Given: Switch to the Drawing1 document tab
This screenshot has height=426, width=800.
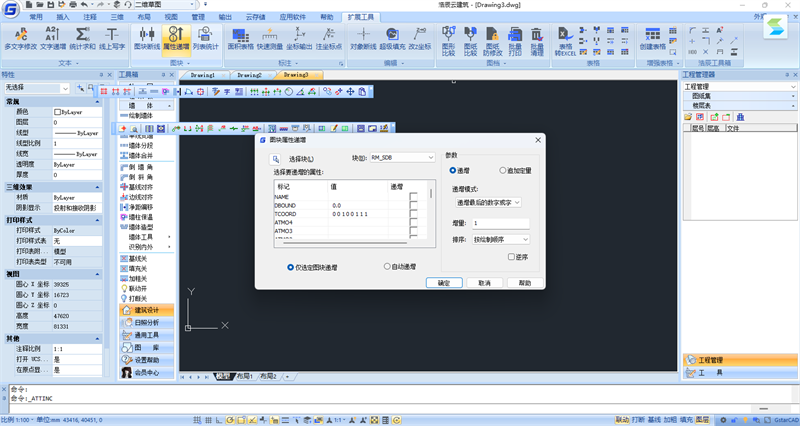Looking at the screenshot, I should pyautogui.click(x=203, y=75).
